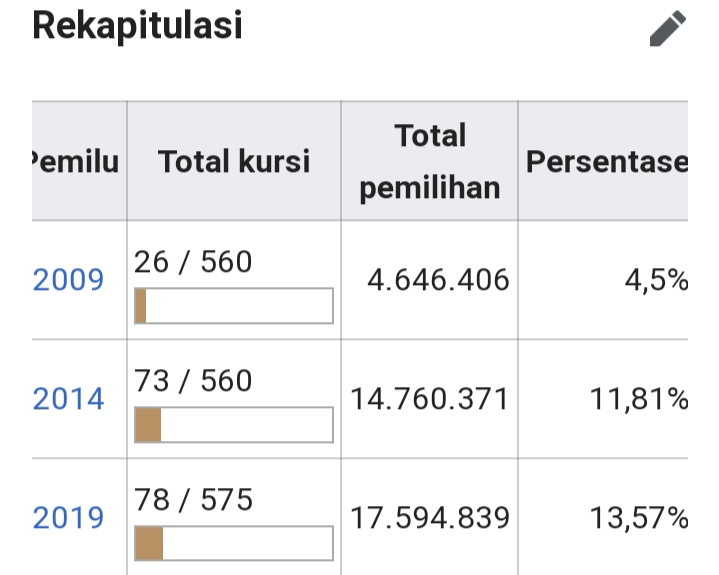This screenshot has width=719, height=575.
Task: Select the 4.646.406 vote total cell
Action: [430, 280]
